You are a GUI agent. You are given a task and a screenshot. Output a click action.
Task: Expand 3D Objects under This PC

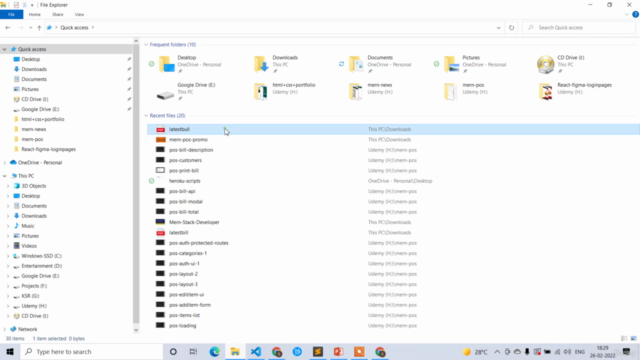8,186
